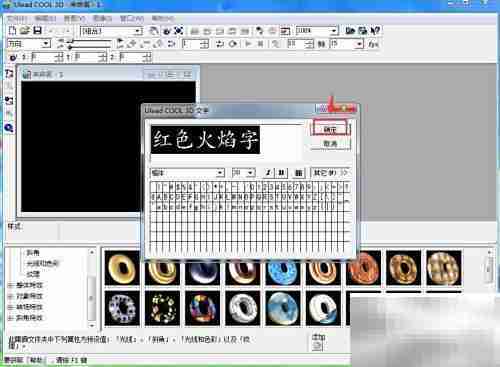Click the icon right of the object list dropdown
This screenshot has width=500, height=367.
coord(153,31)
